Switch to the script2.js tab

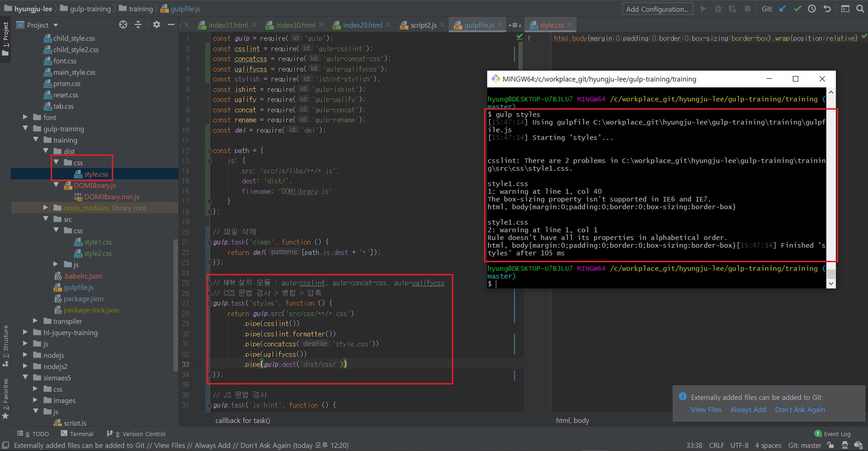point(423,25)
